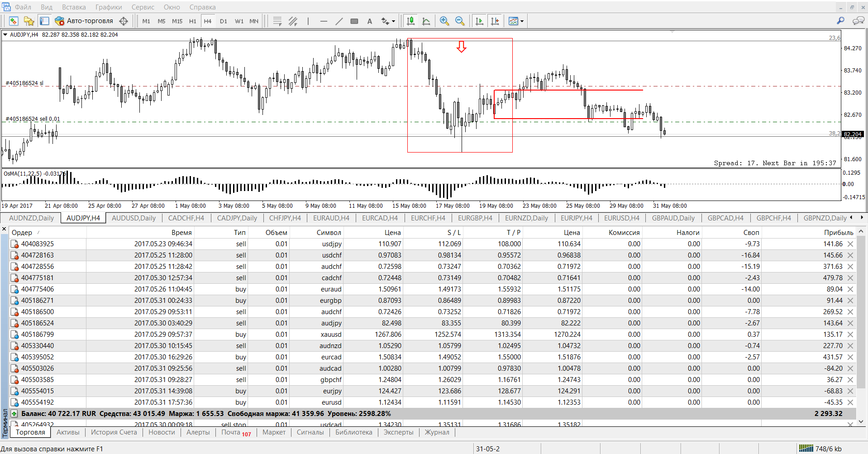
Task: Switch to MN monthly timeframe
Action: pos(254,21)
